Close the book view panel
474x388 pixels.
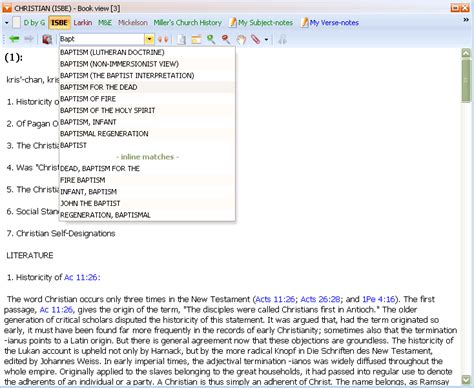(x=465, y=8)
